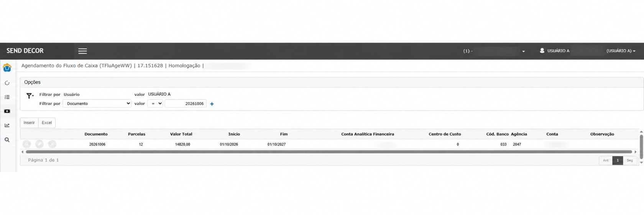Click the horizontal table scrollbar
This screenshot has width=644, height=215.
tap(329, 152)
